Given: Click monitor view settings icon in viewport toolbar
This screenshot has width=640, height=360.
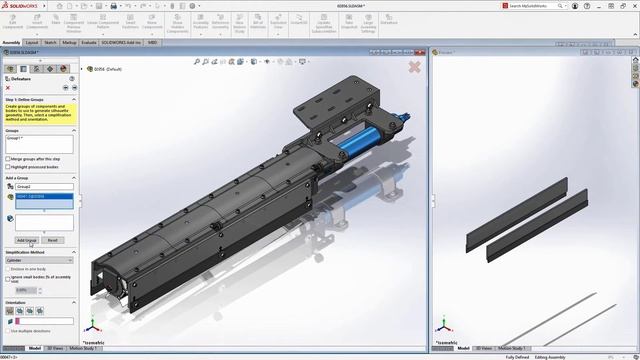Looking at the screenshot, I should tap(302, 62).
